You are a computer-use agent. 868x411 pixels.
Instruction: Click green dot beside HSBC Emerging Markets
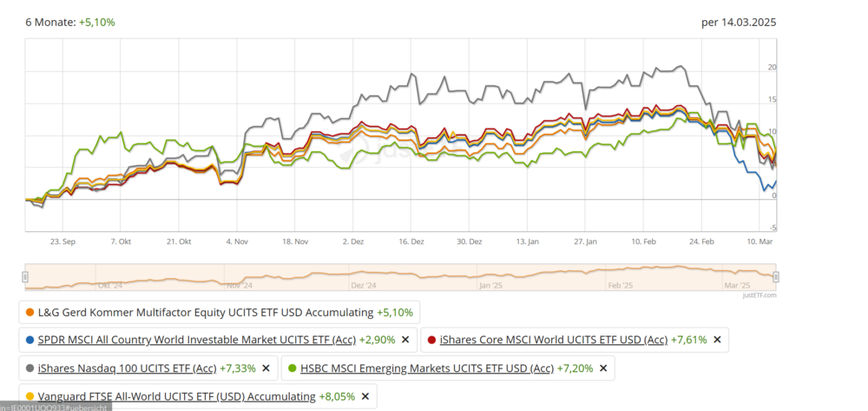[291, 368]
